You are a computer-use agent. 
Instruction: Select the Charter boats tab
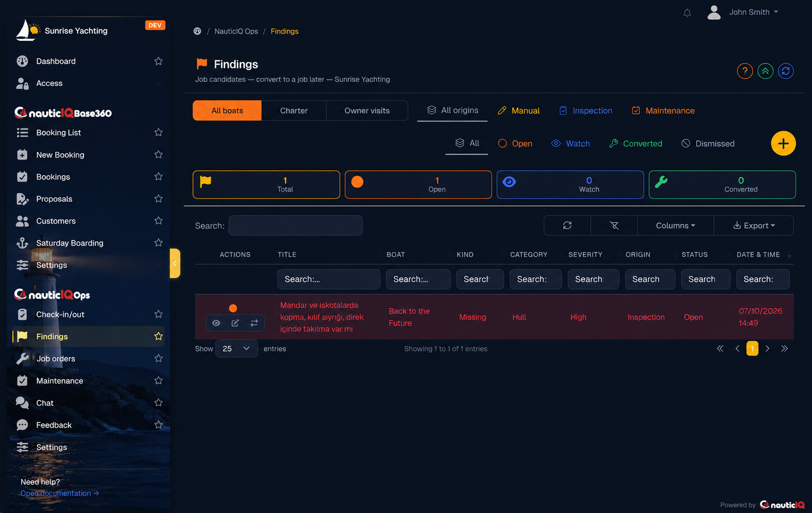pos(294,111)
